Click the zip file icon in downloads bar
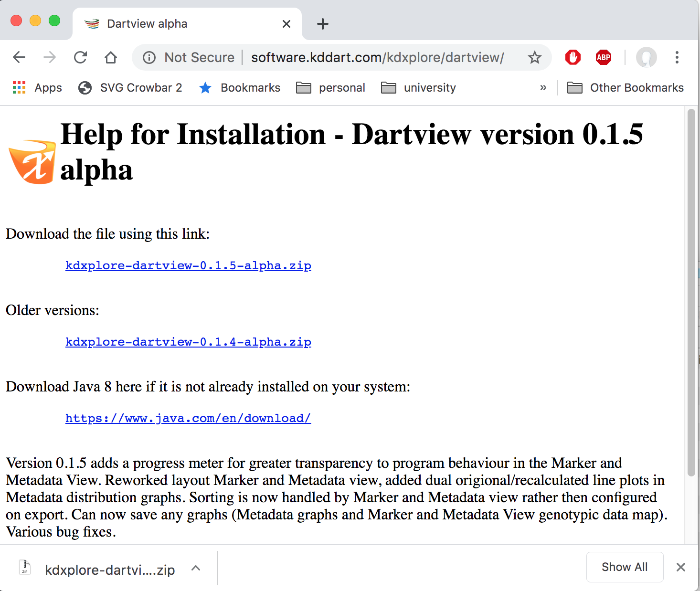This screenshot has height=591, width=700. [25, 567]
